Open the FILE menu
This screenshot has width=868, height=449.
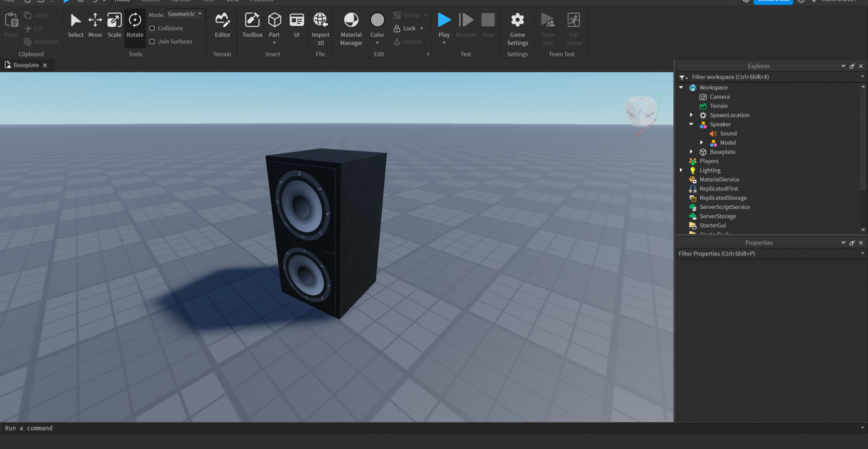[x=9, y=1]
